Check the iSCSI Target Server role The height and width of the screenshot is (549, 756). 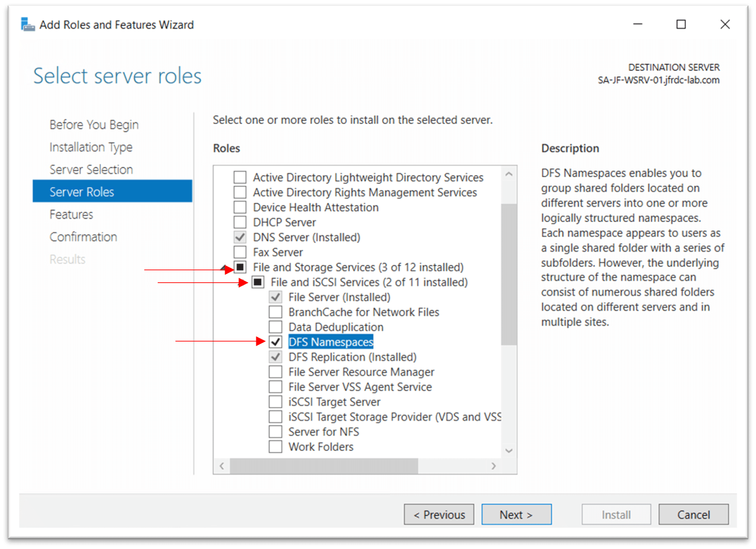pyautogui.click(x=275, y=402)
